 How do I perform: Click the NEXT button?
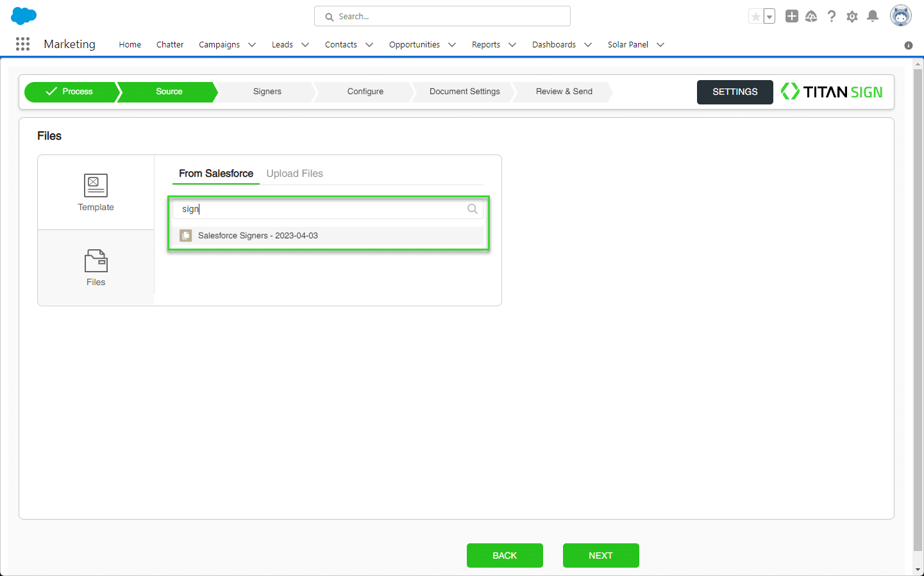(x=601, y=555)
